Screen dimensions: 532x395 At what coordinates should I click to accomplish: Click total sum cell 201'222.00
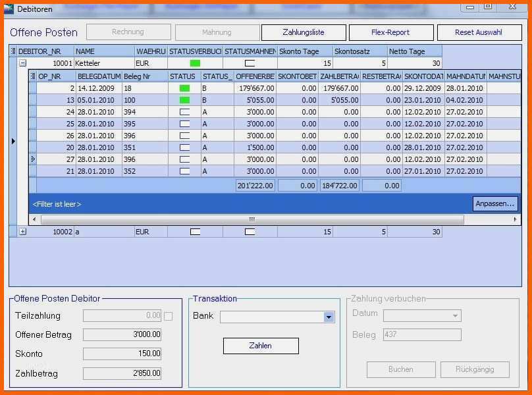(255, 186)
